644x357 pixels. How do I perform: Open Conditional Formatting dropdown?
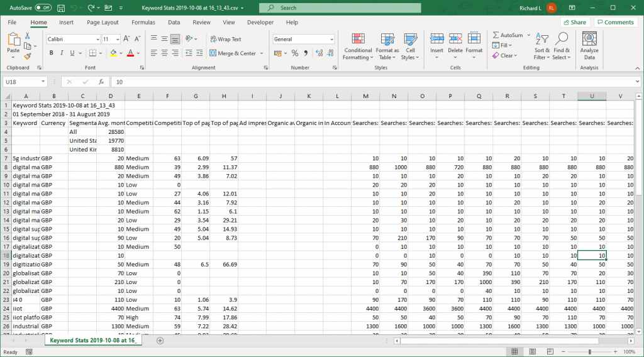(358, 47)
